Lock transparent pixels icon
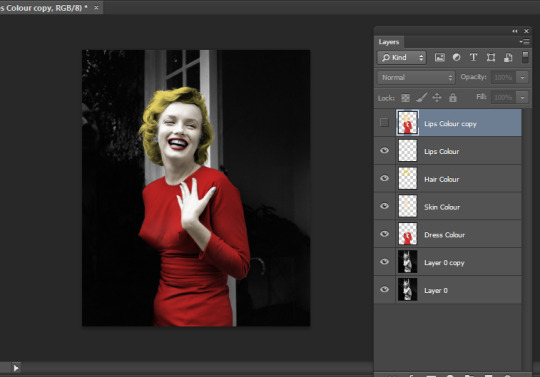The image size is (540, 377). click(405, 98)
